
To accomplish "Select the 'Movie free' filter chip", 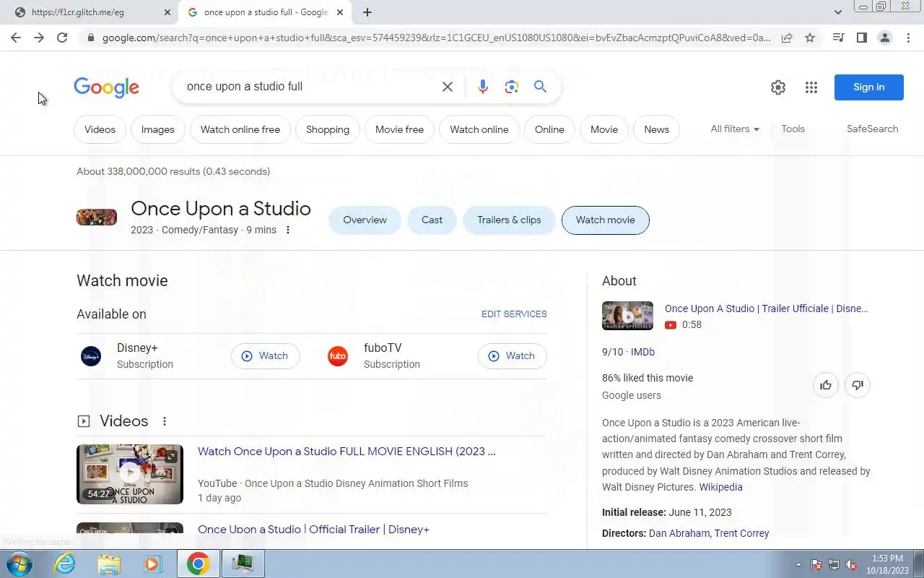I will [x=399, y=129].
